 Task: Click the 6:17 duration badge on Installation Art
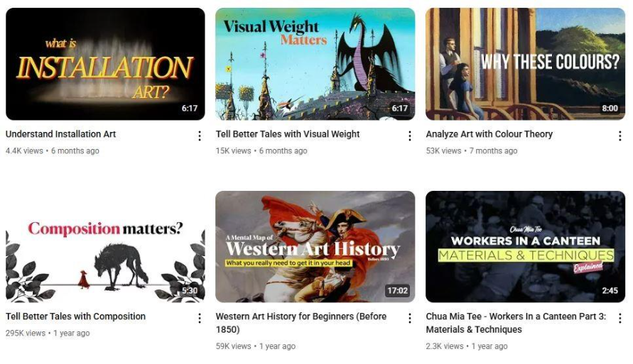(190, 108)
